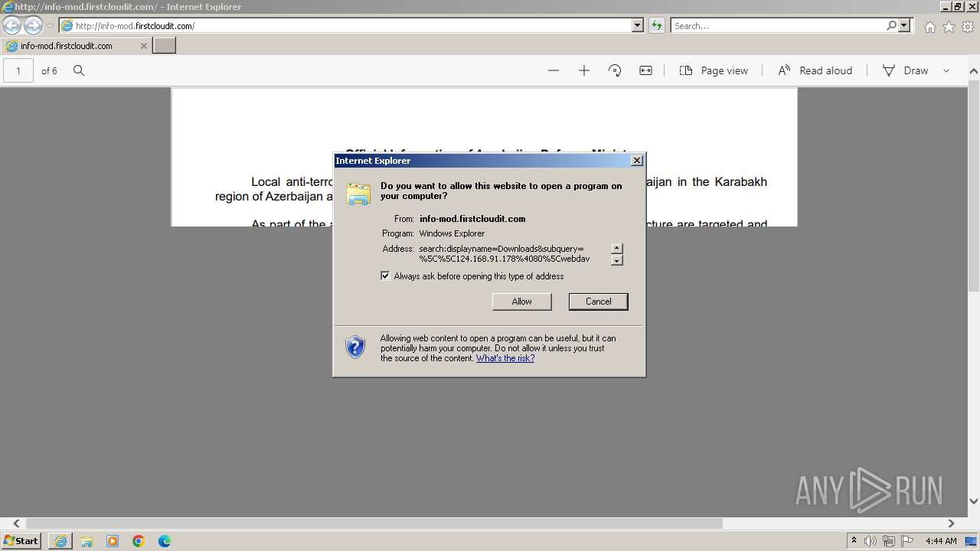The height and width of the screenshot is (551, 980).
Task: Restore down the Internet Explorer window
Action: (958, 7)
